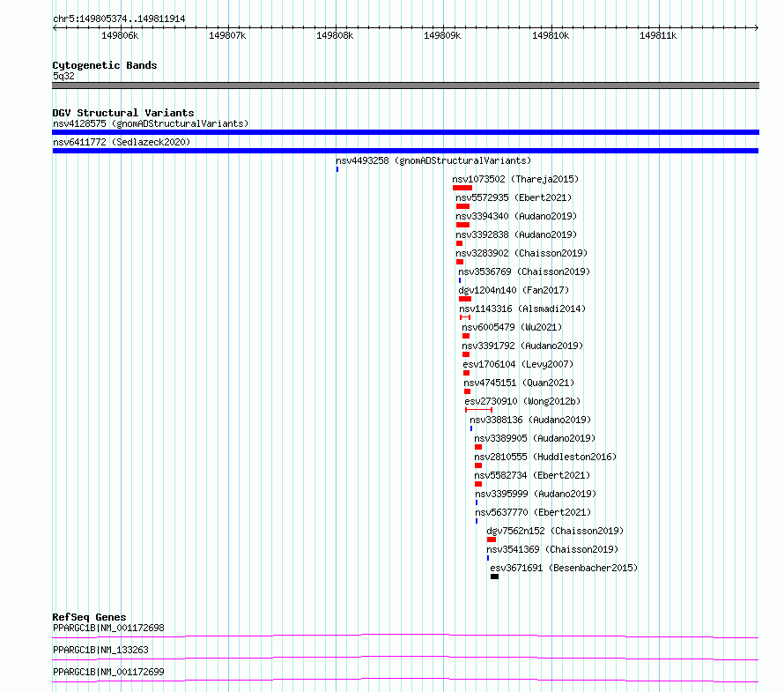Open variant nsv3388136 (Audano2019)
The image size is (784, 692).
point(530,420)
